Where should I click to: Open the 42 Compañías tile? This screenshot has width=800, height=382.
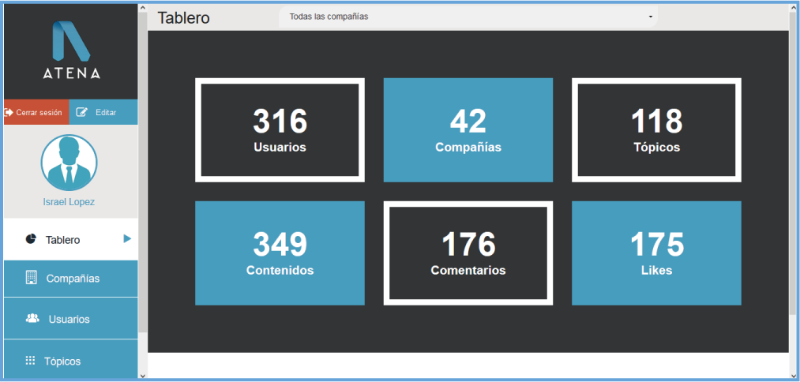click(x=468, y=130)
